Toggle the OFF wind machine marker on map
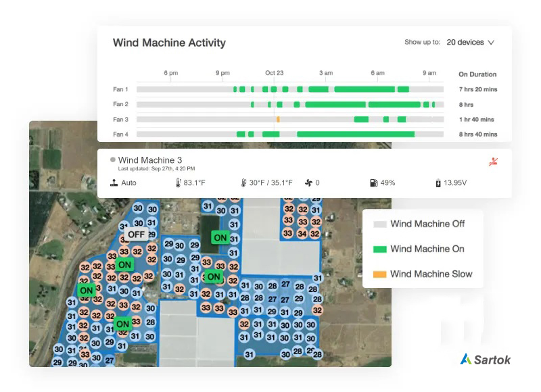 tap(136, 235)
